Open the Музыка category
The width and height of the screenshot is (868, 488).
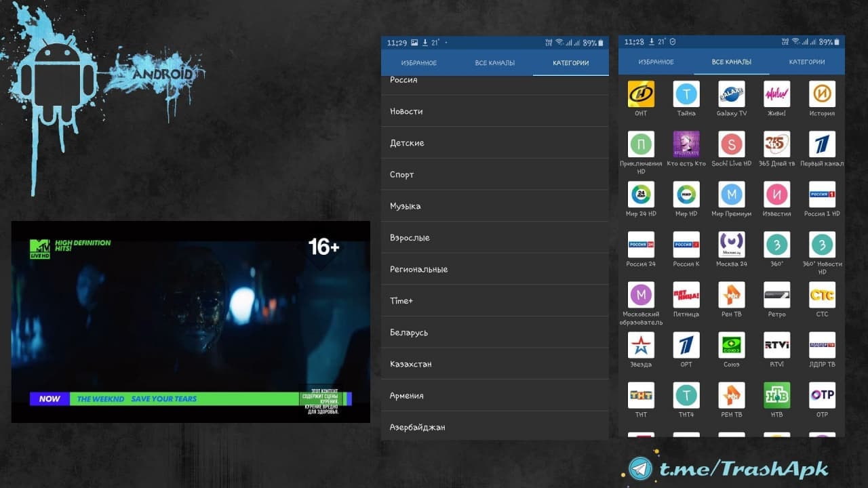(495, 206)
